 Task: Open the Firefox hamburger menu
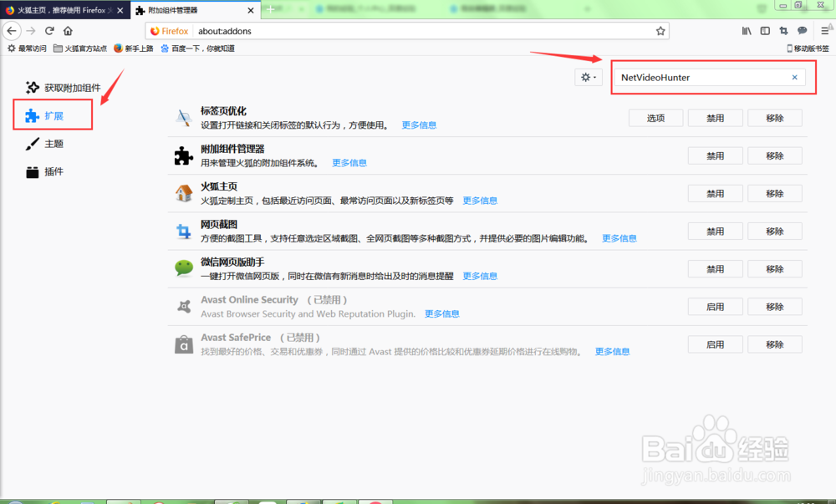[825, 31]
